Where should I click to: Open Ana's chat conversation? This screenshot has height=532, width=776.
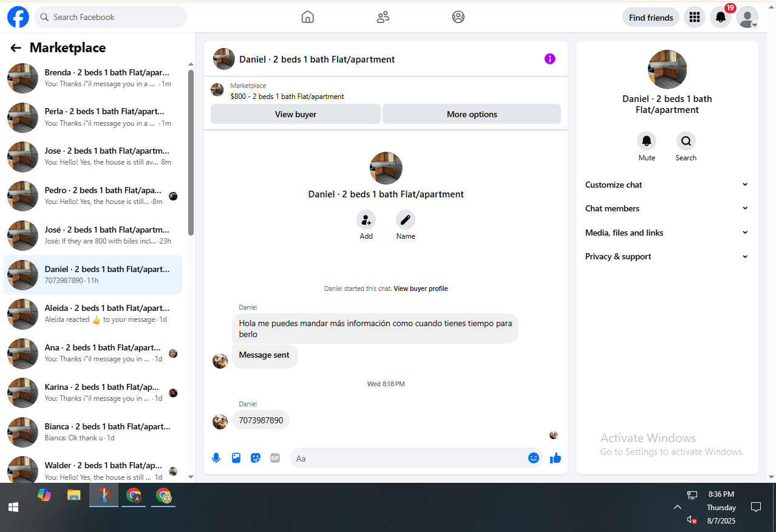click(x=93, y=353)
